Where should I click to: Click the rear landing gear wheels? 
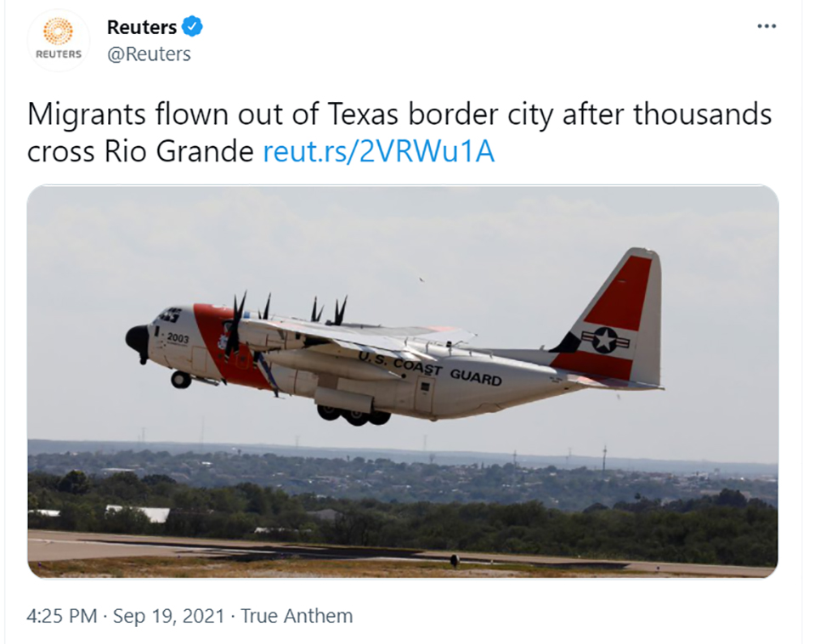(x=354, y=415)
